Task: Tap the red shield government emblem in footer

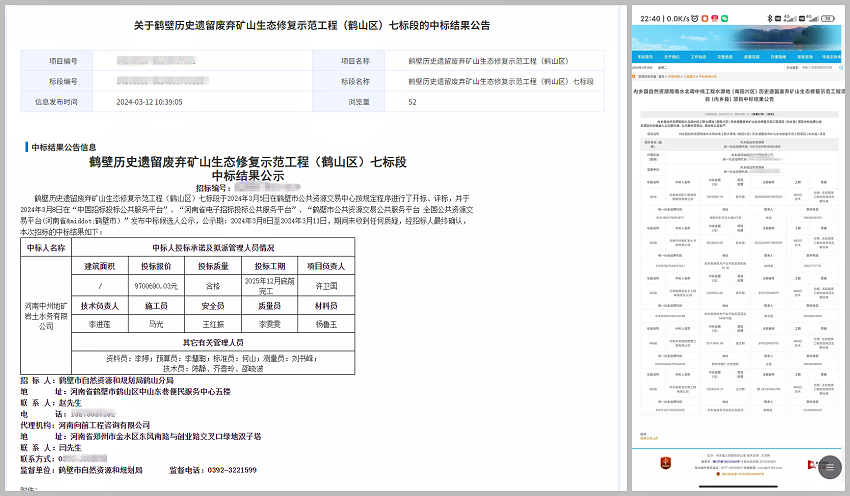Action: tap(666, 463)
